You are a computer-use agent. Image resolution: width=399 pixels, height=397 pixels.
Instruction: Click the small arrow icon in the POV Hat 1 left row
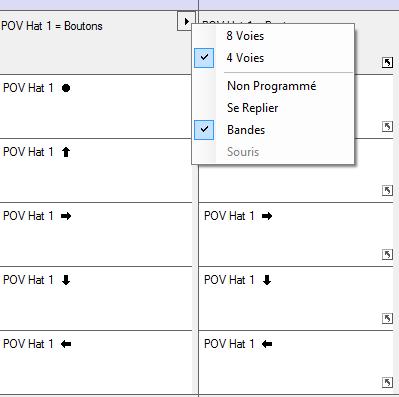point(387,382)
